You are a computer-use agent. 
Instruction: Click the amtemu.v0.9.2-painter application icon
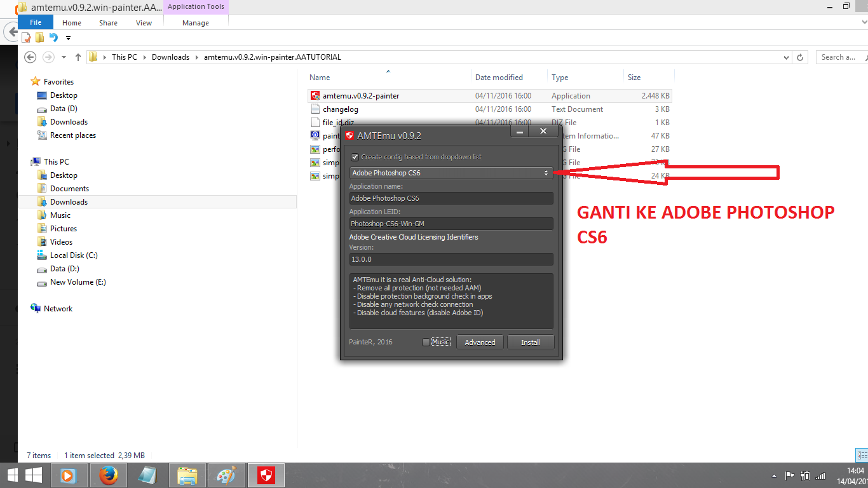(315, 96)
